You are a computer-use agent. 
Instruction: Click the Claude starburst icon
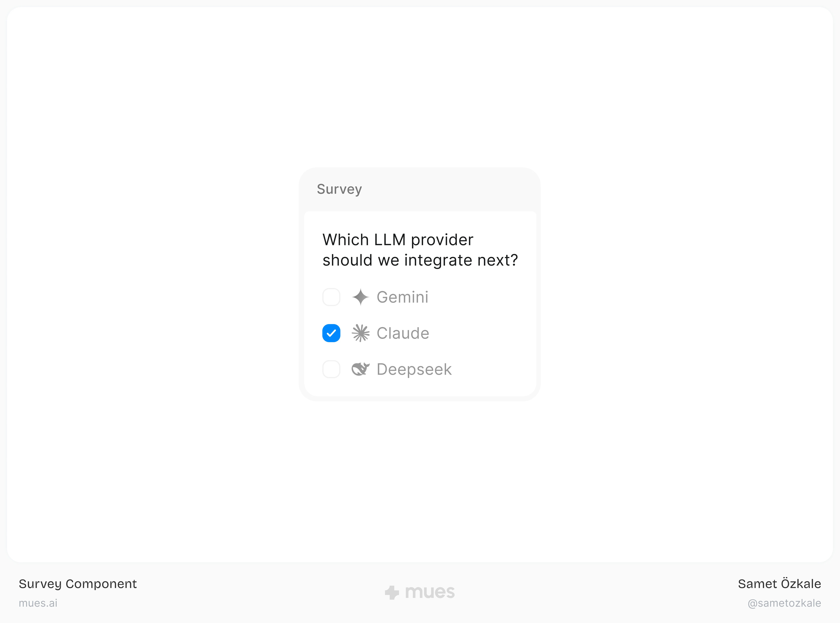coord(360,333)
